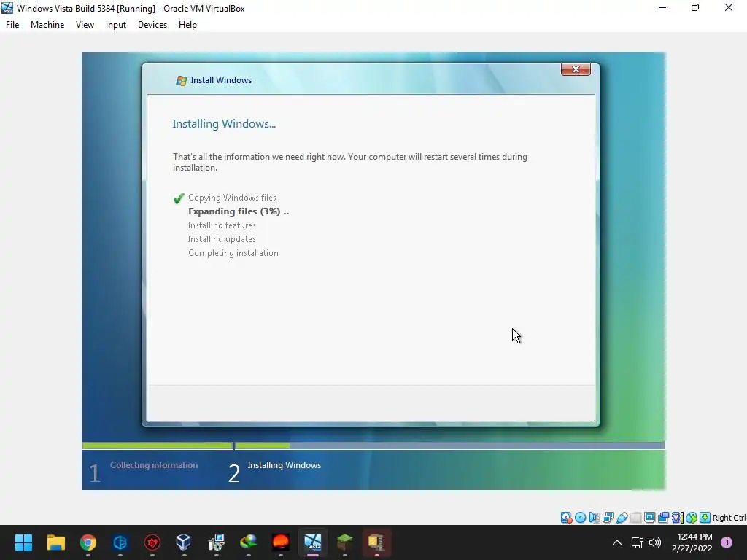Click the hard disk activity status icon
Screen dimensions: 747x560
(566, 518)
